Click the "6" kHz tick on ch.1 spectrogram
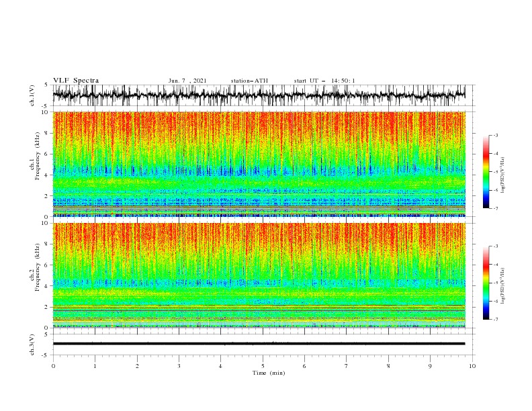532x411 pixels. (x=48, y=154)
